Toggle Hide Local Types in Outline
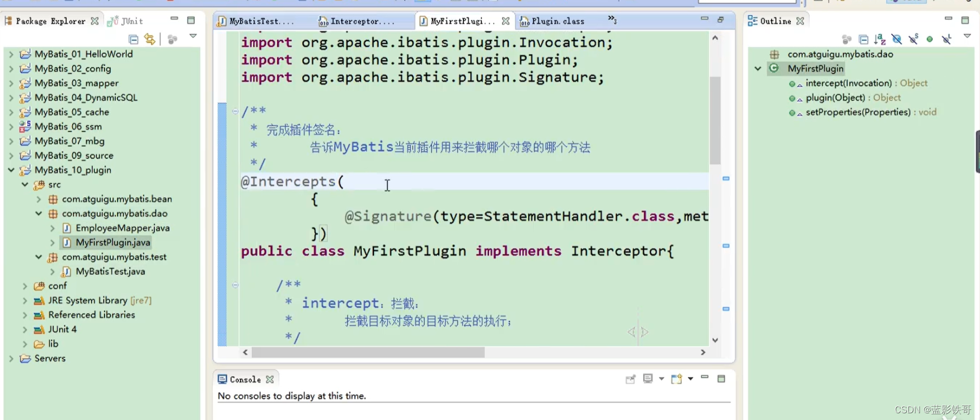Screen dimensions: 980x420 (946, 39)
